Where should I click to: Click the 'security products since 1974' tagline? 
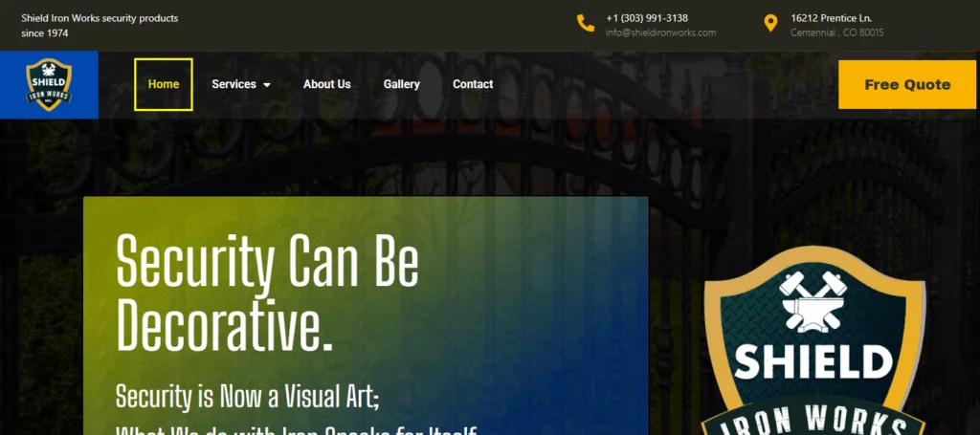point(100,25)
